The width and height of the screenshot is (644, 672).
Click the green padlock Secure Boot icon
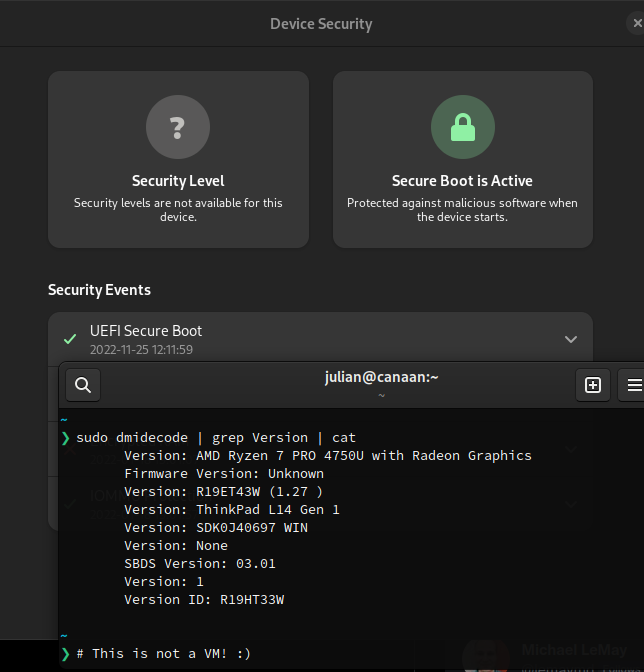tap(463, 127)
